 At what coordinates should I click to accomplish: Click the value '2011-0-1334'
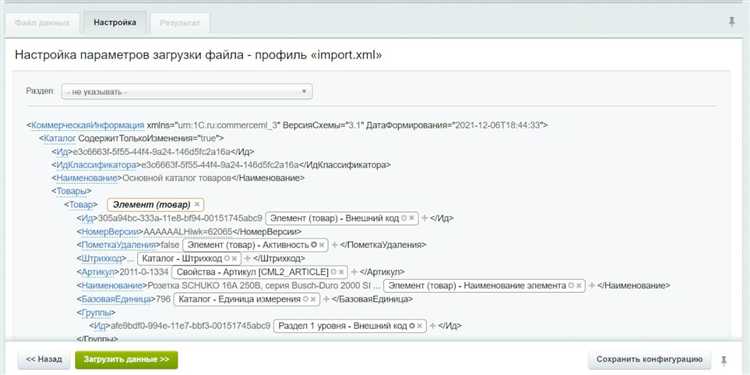click(145, 272)
